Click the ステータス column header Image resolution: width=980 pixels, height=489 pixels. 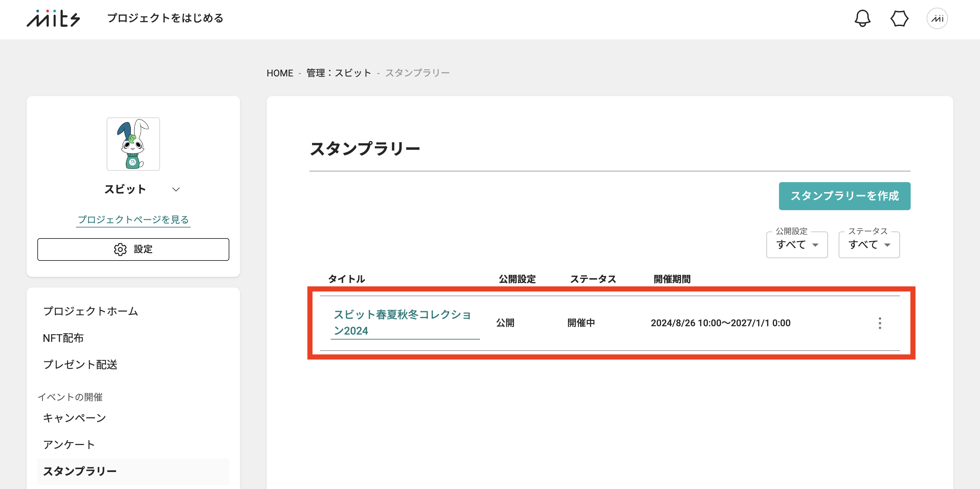pos(593,279)
